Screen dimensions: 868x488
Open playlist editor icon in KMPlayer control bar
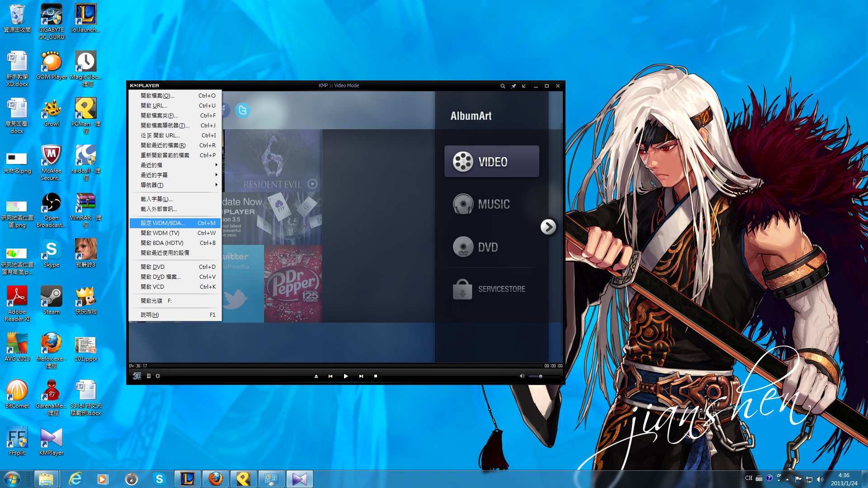148,376
